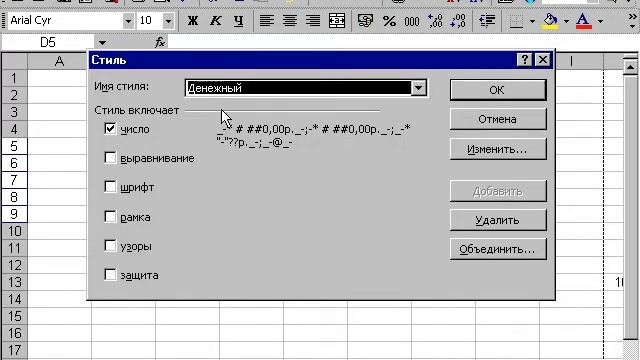Enable the защита checkbox
640x360 pixels.
point(110,275)
